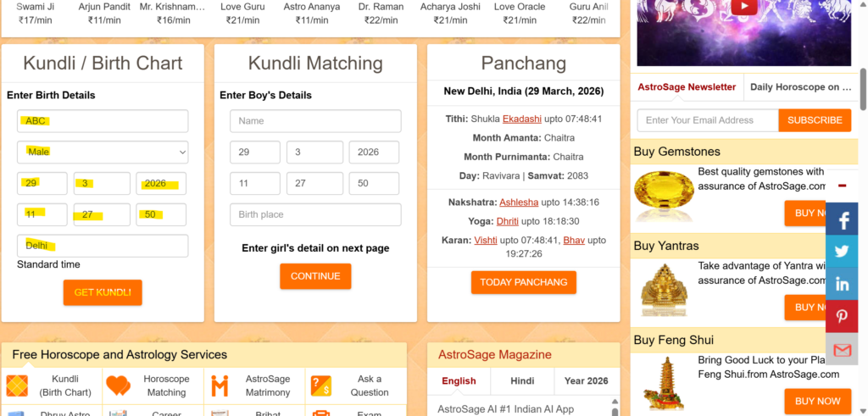Click CONTINUE button in Kundli Matching
868x416 pixels.
pos(315,276)
